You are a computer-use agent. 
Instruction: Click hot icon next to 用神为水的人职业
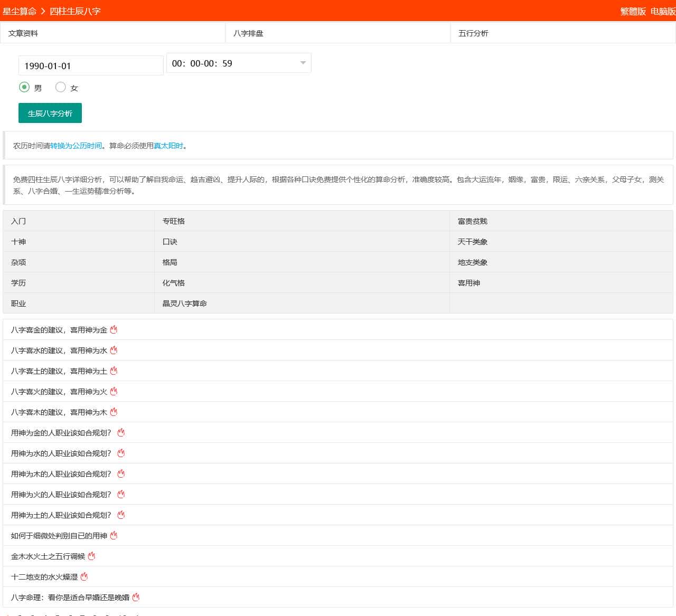click(x=121, y=453)
